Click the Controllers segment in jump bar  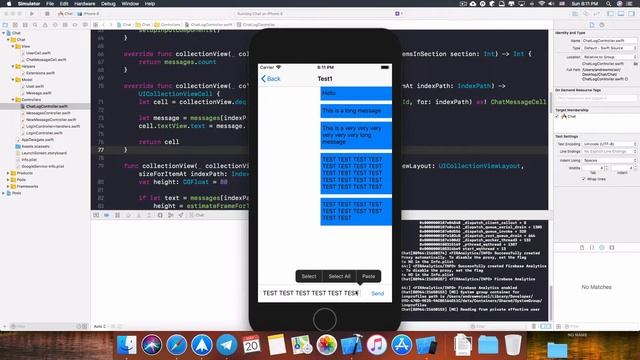pos(167,25)
